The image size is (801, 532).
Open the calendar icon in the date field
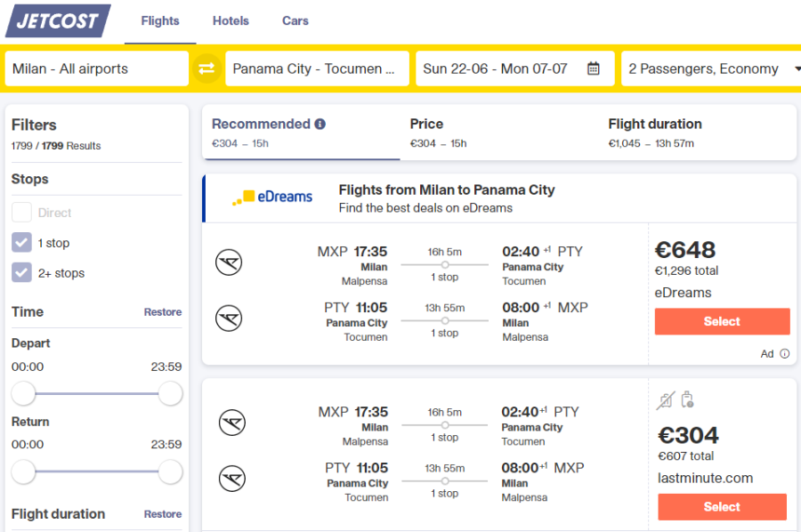click(593, 69)
